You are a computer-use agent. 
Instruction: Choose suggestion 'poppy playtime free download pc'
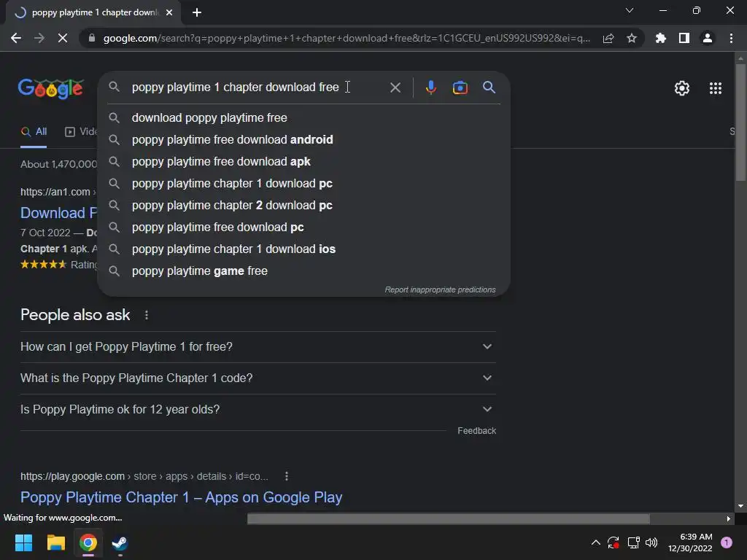[304, 227]
